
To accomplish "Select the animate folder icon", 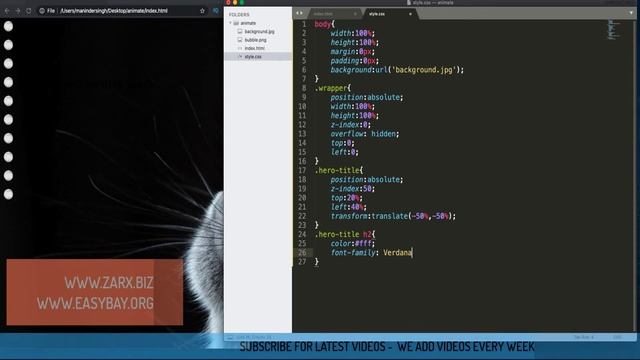I will click(236, 23).
